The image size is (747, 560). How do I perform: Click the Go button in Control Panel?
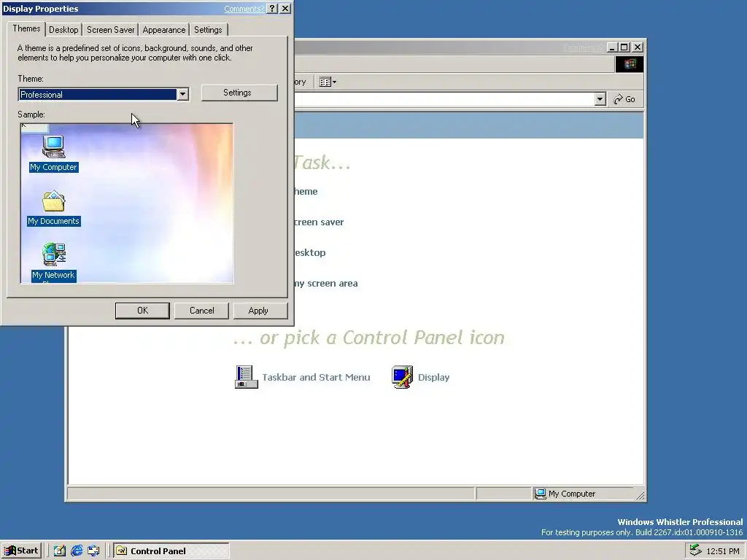(624, 99)
